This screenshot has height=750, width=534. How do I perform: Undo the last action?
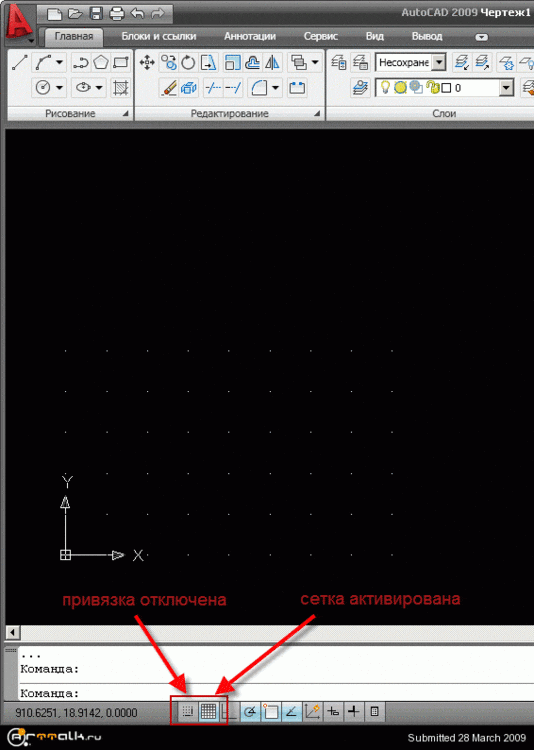[x=138, y=13]
